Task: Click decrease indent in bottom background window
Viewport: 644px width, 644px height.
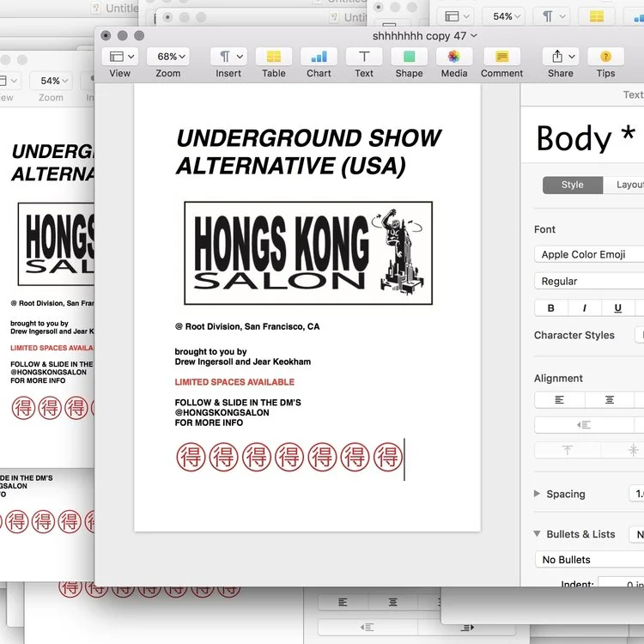Action: (367, 627)
